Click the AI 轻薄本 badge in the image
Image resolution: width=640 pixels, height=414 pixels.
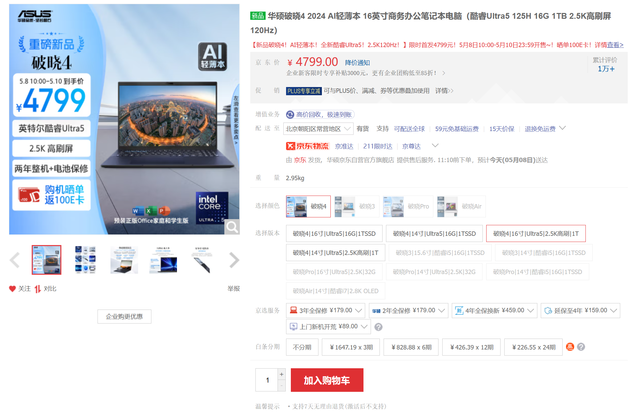pyautogui.click(x=212, y=56)
